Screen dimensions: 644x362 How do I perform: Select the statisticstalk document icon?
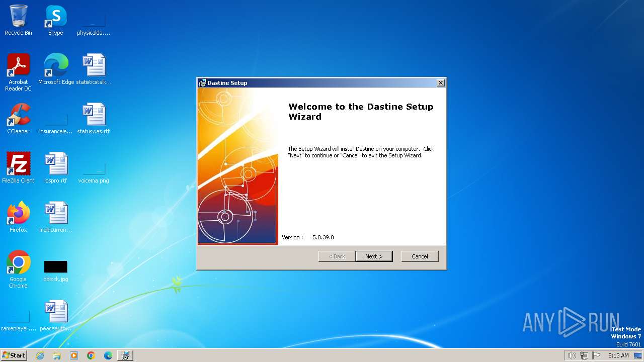tap(94, 69)
